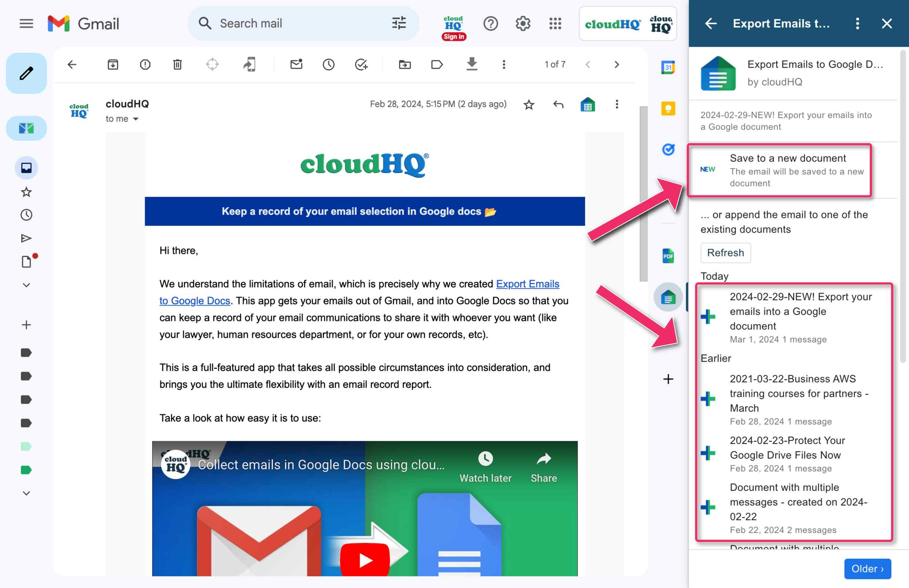Go back to inbox with arrow
Image resolution: width=909 pixels, height=588 pixels.
72,65
